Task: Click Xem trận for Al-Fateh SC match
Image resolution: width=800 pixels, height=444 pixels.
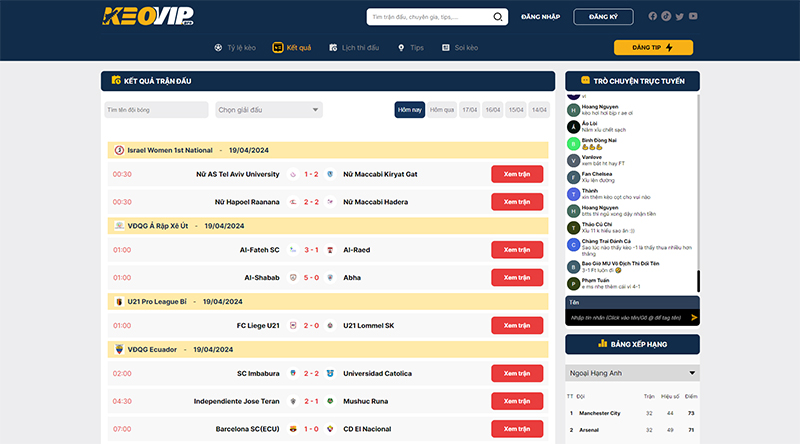Action: pos(517,250)
